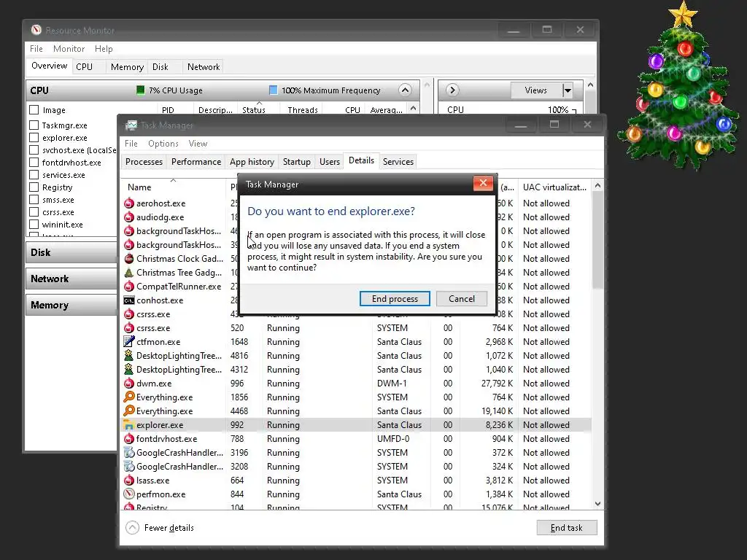747x560 pixels.
Task: Click backgroundTaskHost icon in the first such row
Action: click(x=128, y=231)
